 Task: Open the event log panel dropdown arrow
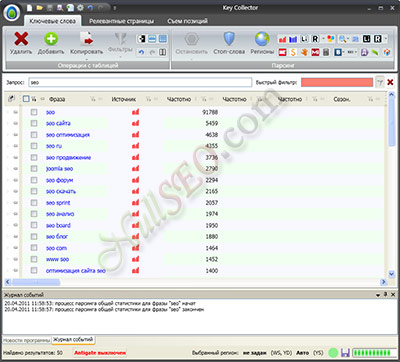pos(378,295)
